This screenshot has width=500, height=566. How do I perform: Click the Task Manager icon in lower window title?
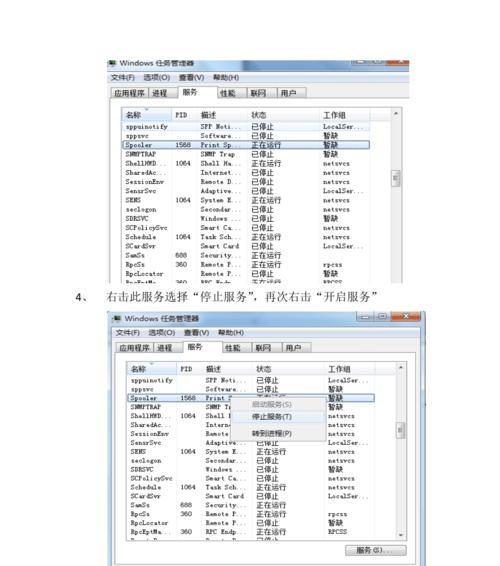(x=117, y=319)
